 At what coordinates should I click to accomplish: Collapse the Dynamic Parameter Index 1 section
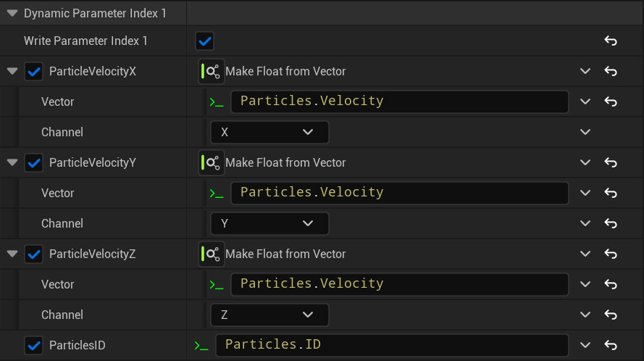coord(12,14)
